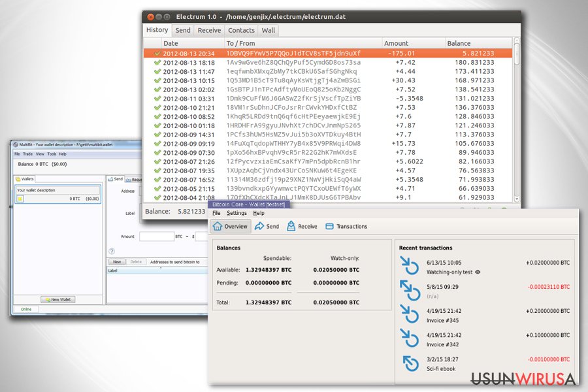Click the yellow wallet icon in MultiBit wallet entry
Image resolution: width=588 pixels, height=392 pixels.
pyautogui.click(x=20, y=199)
